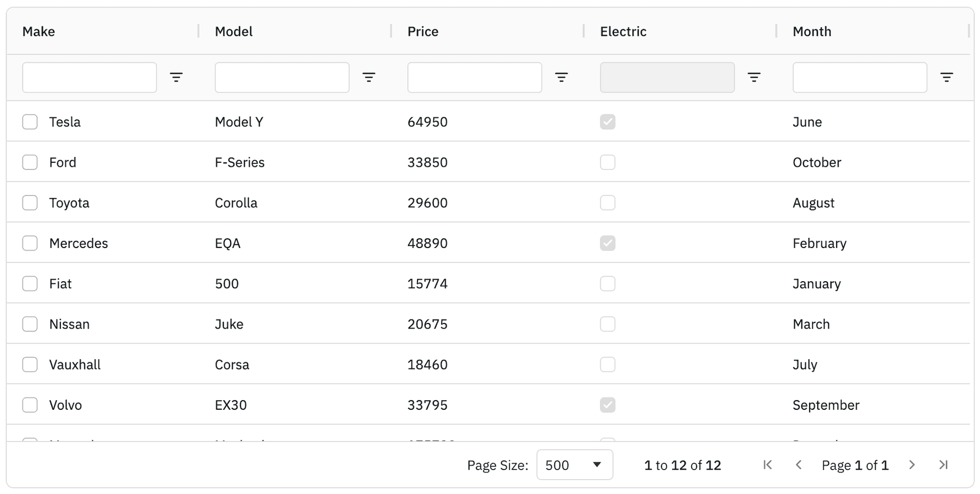
Task: Toggle Electric checkbox in the Vauxhall row
Action: tap(608, 364)
